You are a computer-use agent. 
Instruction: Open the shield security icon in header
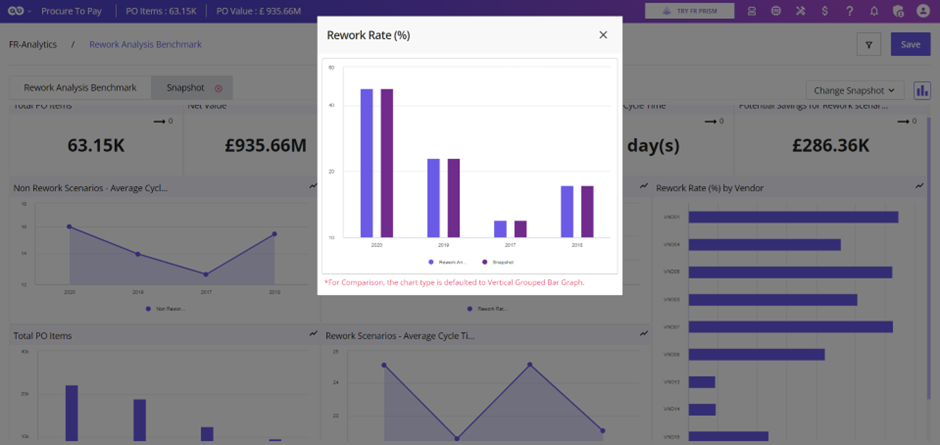click(x=898, y=11)
